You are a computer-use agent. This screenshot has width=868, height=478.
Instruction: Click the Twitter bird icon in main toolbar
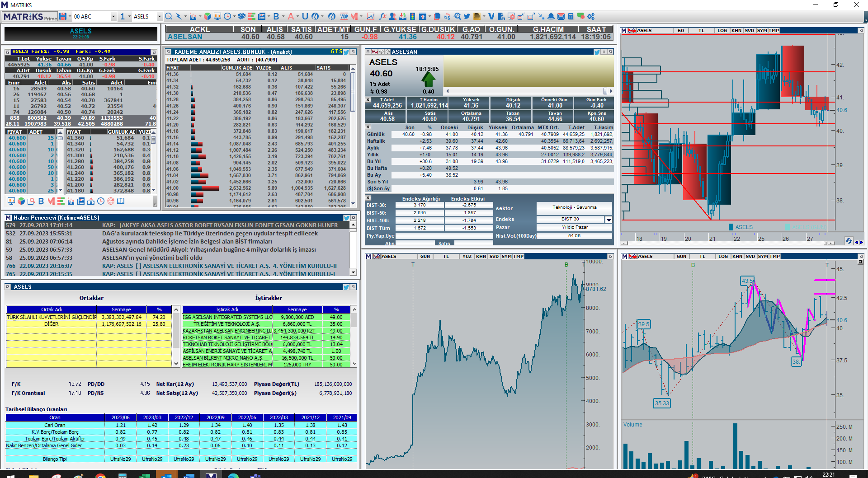(467, 16)
